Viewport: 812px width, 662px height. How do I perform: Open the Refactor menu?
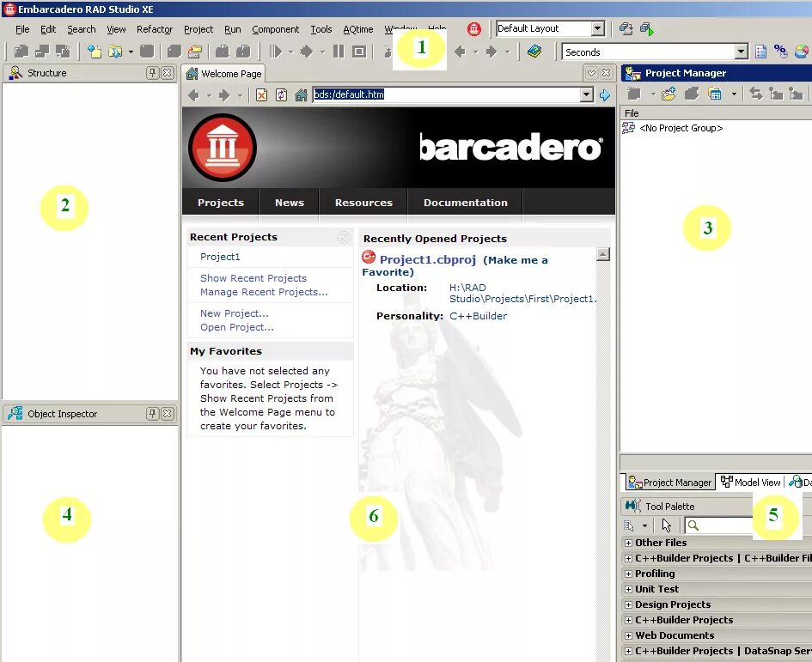click(155, 29)
